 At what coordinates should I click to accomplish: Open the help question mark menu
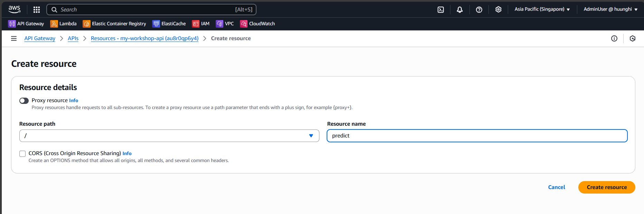pos(479,10)
